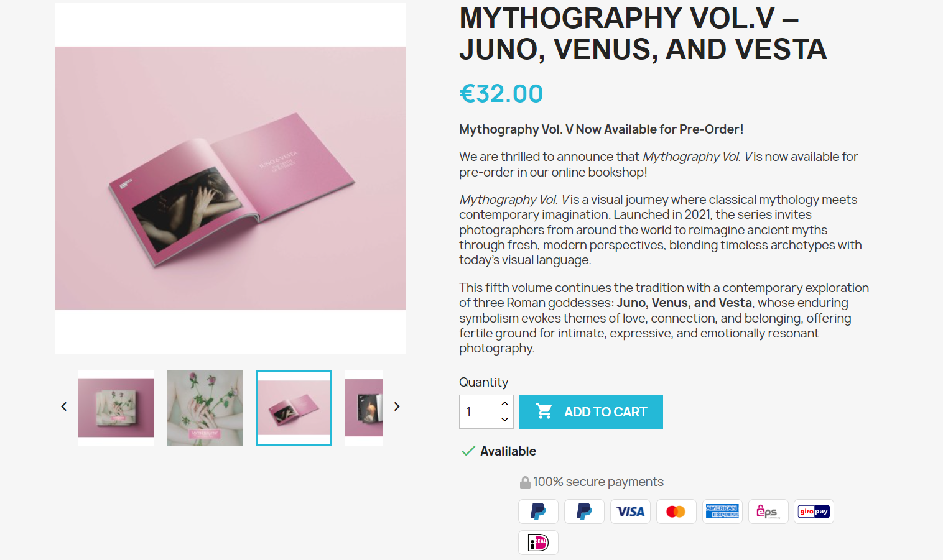Screen dimensions: 943x560
Task: Select the roses and hands thumbnail
Action: (x=205, y=408)
